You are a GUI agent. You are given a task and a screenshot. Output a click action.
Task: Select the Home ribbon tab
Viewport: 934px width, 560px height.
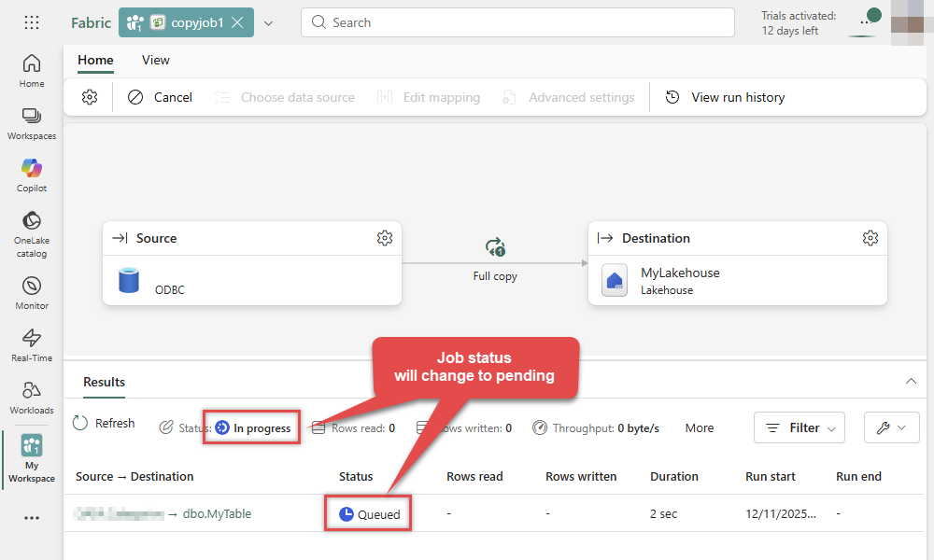95,60
